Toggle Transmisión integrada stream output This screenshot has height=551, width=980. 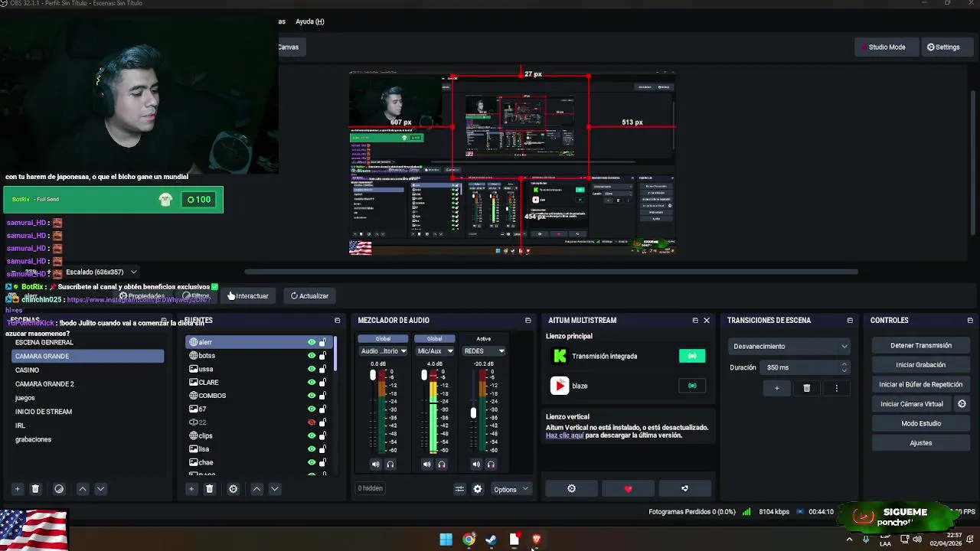click(692, 356)
